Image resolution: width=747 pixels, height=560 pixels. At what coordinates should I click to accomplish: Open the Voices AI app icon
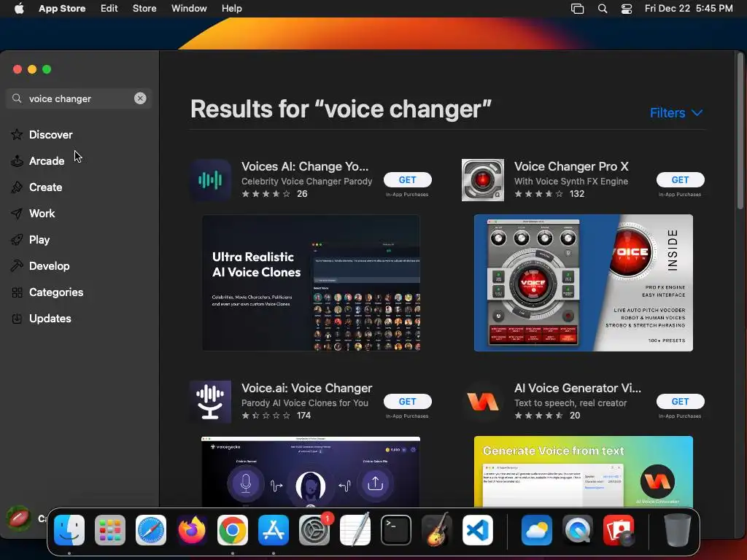pos(210,180)
